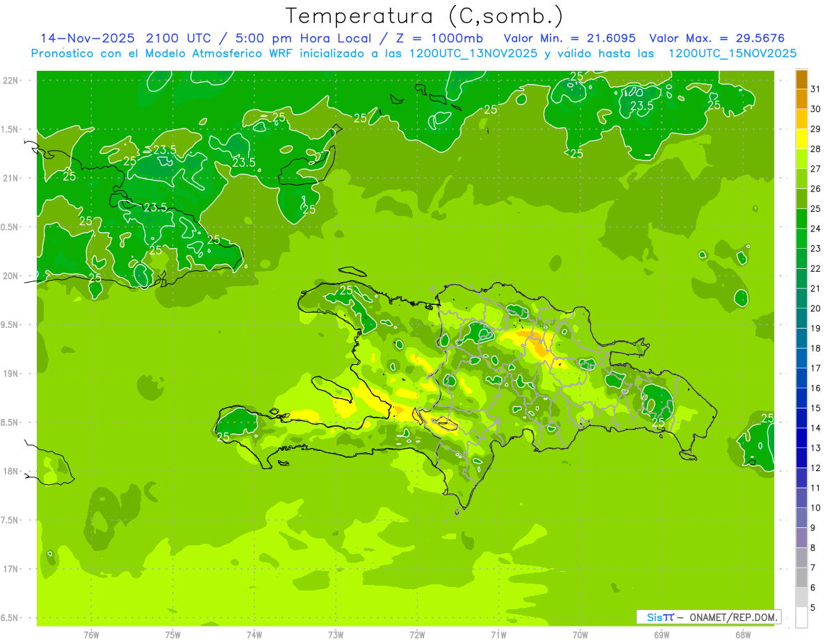
Task: Click the '70W' longitude axis label
Action: click(x=580, y=634)
